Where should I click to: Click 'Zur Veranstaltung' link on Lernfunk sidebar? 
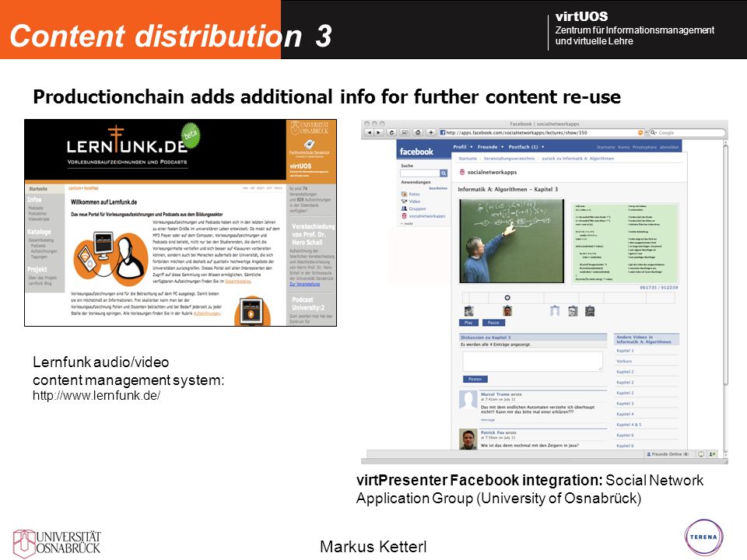(305, 284)
